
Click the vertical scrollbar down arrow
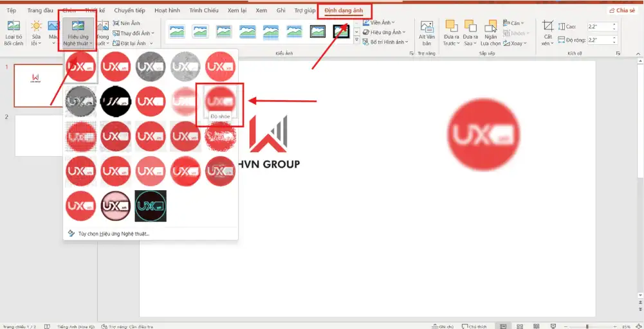(640, 296)
